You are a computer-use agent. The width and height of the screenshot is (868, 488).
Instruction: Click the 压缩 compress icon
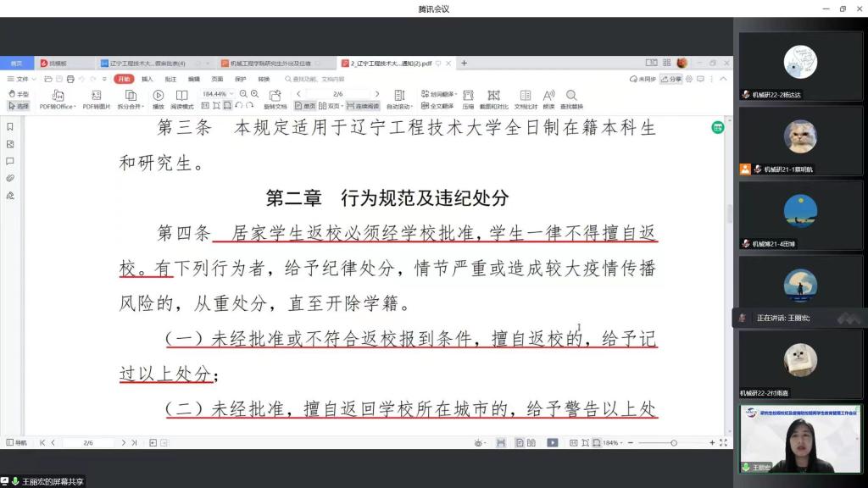pos(468,99)
